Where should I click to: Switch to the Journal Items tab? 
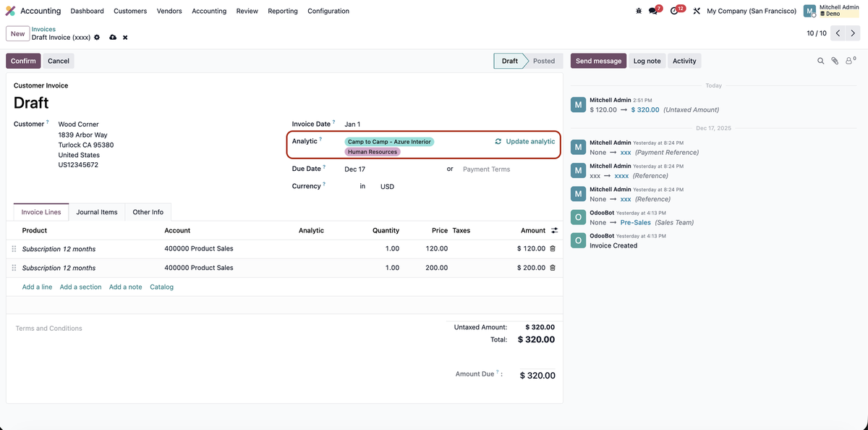coord(97,211)
